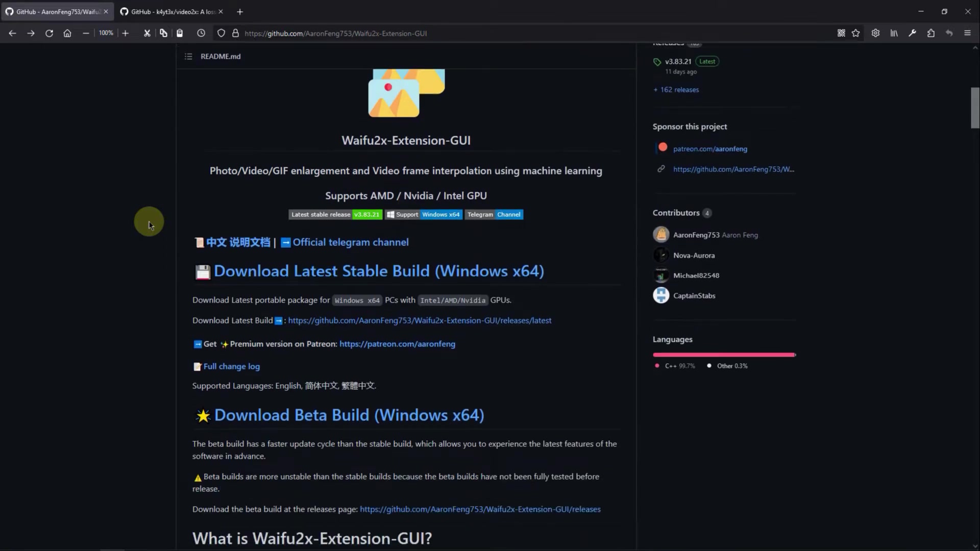Bookmark this page with the star icon
980x551 pixels.
pyautogui.click(x=856, y=33)
